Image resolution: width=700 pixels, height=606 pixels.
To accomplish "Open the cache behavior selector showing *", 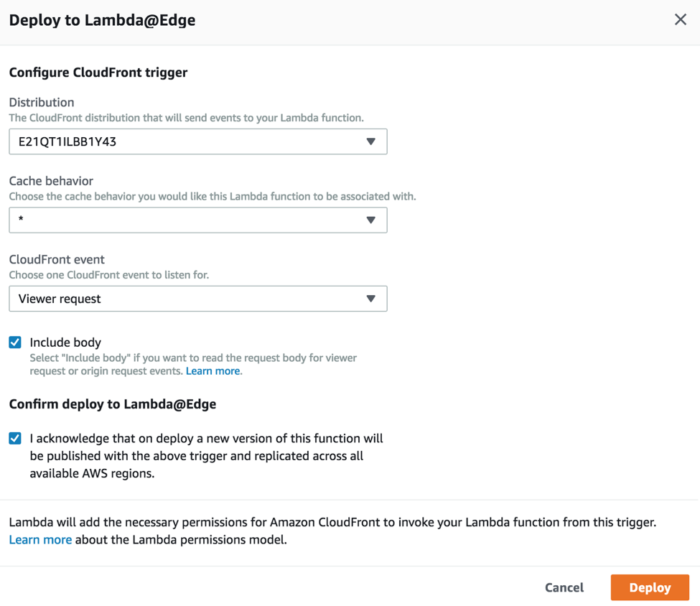I will (197, 220).
